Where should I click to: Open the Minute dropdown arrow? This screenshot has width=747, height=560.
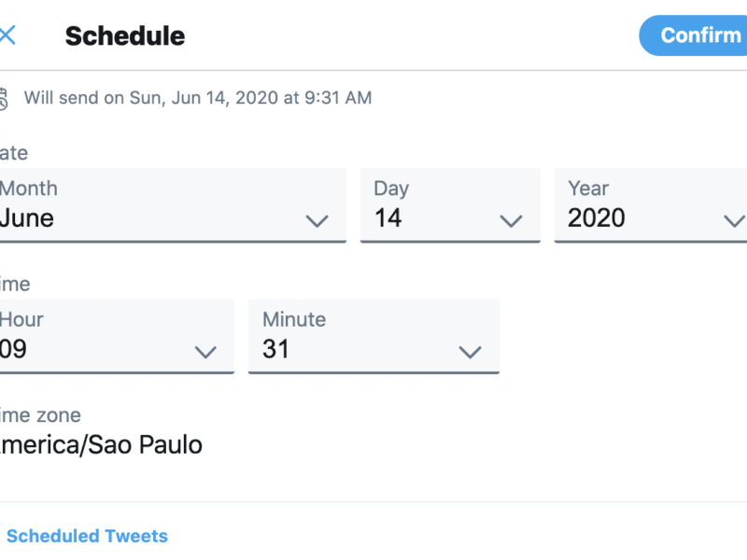[x=471, y=353]
